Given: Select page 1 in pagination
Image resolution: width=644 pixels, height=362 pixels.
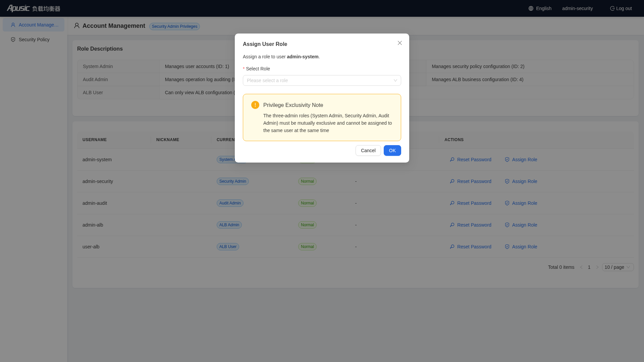Looking at the screenshot, I should coord(589,267).
